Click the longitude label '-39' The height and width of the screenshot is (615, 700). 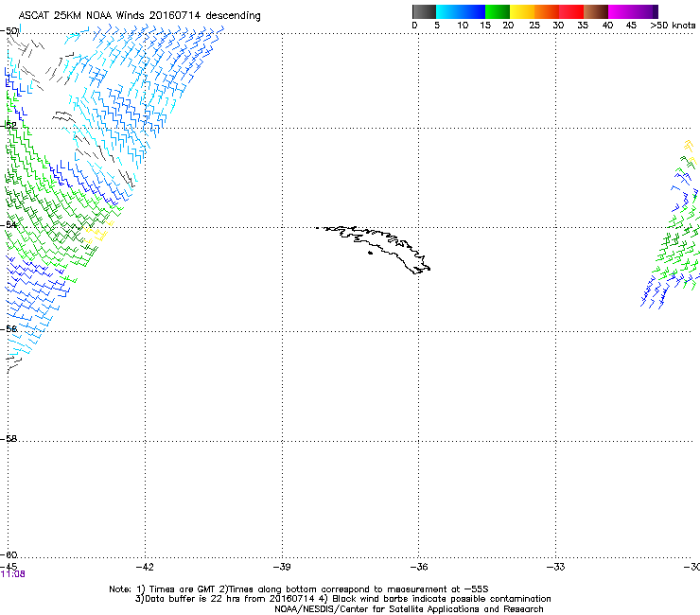point(282,567)
